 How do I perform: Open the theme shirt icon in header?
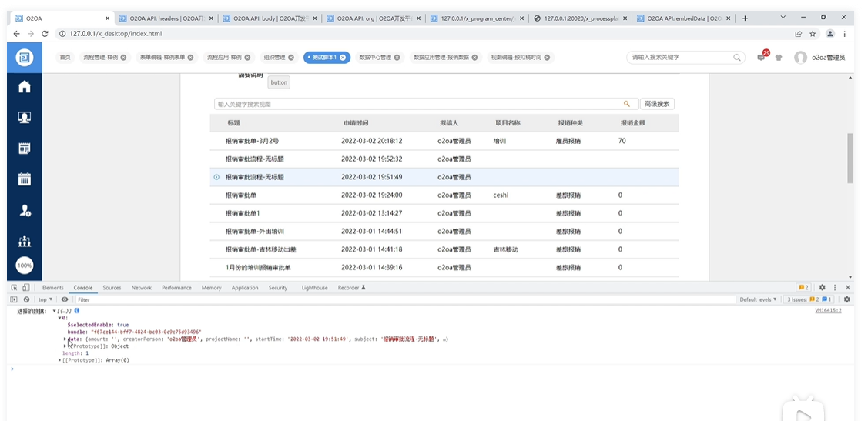click(x=778, y=57)
